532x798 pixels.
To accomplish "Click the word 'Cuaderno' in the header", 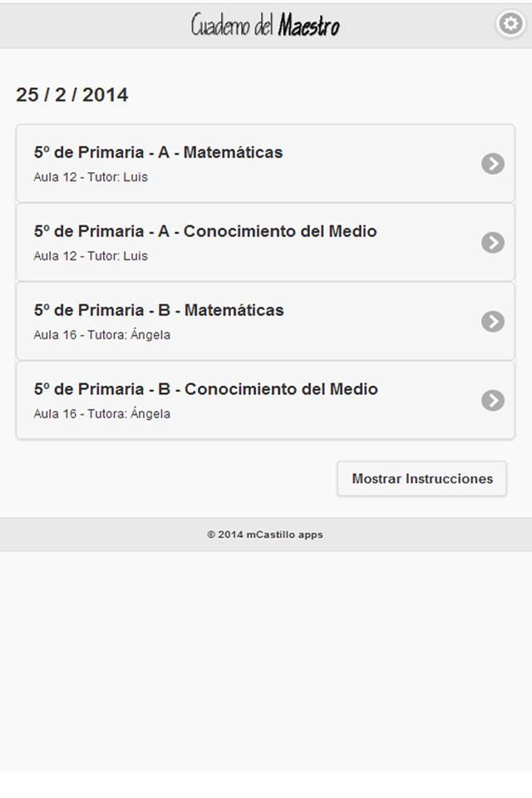I will click(219, 26).
